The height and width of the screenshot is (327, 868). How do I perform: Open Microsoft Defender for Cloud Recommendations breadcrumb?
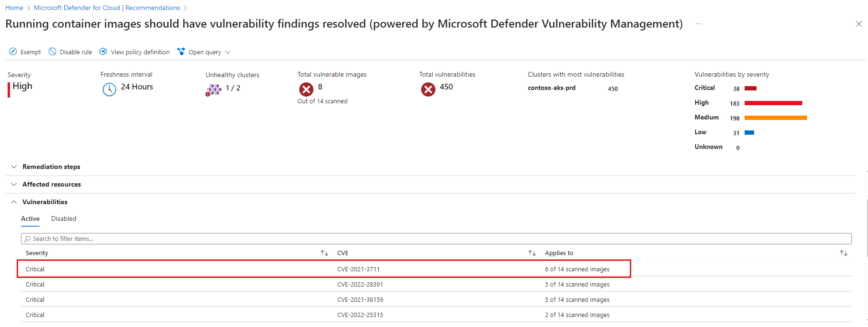107,8
